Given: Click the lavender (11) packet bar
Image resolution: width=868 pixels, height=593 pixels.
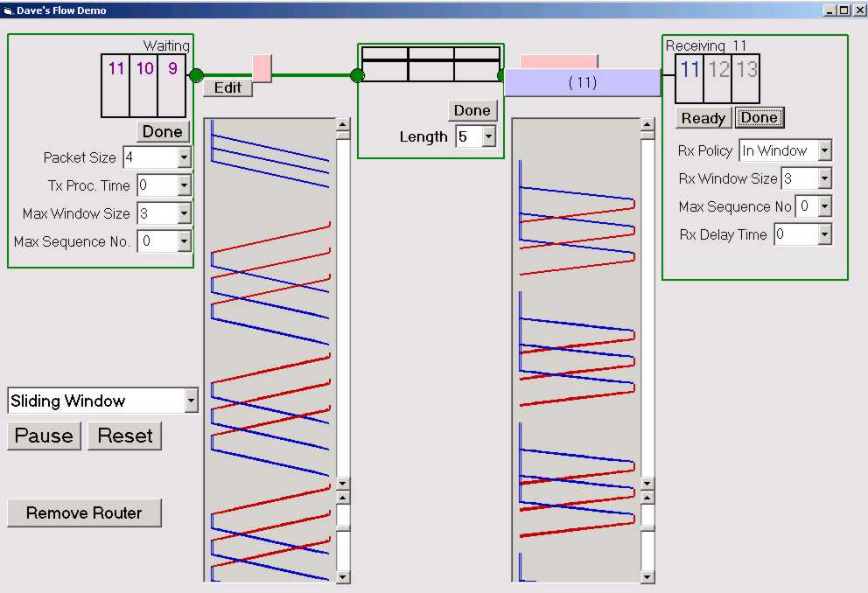Looking at the screenshot, I should pos(582,82).
